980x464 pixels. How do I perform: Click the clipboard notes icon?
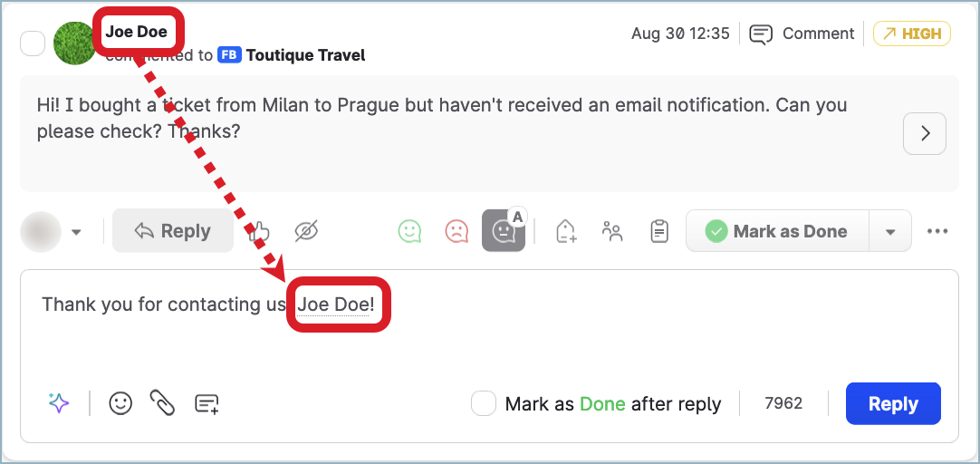pyautogui.click(x=659, y=231)
